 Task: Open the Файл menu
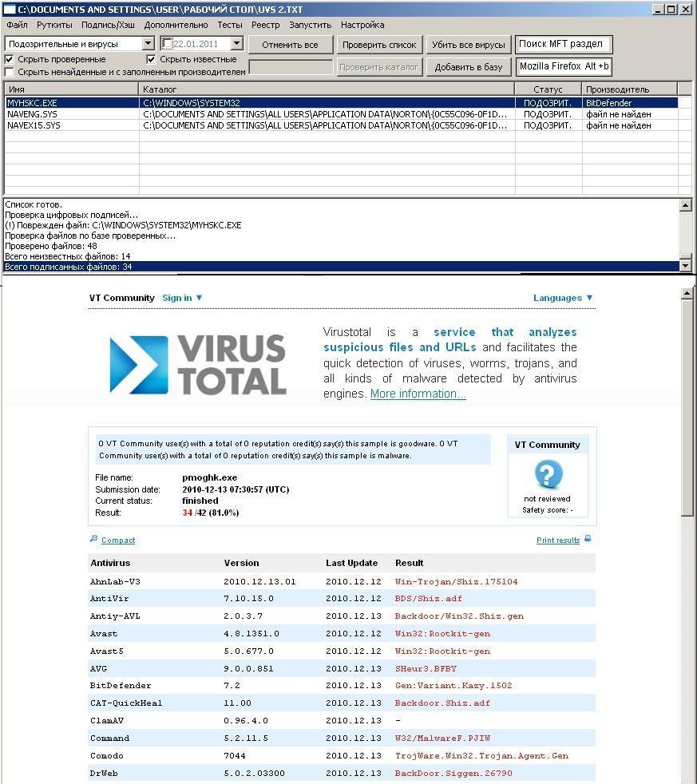(x=17, y=25)
